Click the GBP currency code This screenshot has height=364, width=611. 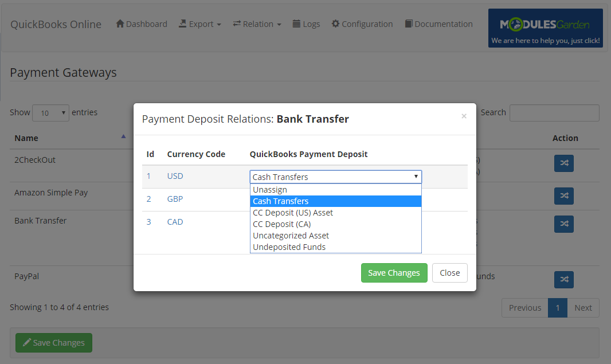pos(175,199)
